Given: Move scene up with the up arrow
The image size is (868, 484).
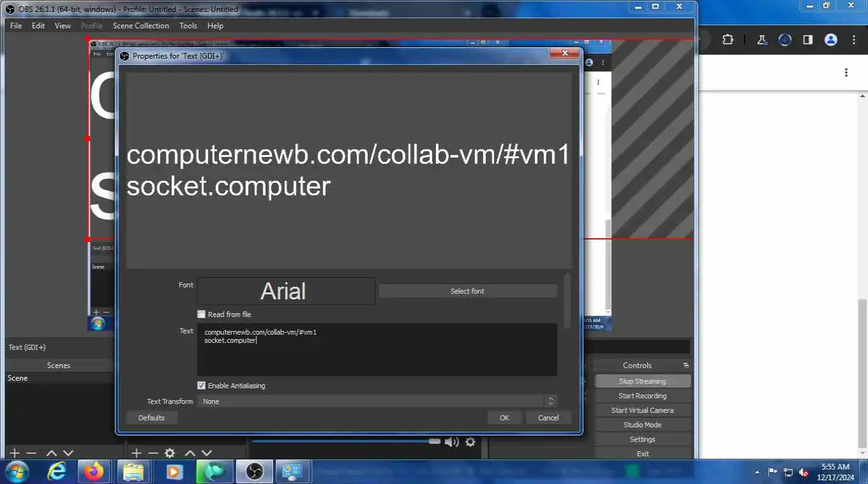Looking at the screenshot, I should click(52, 453).
